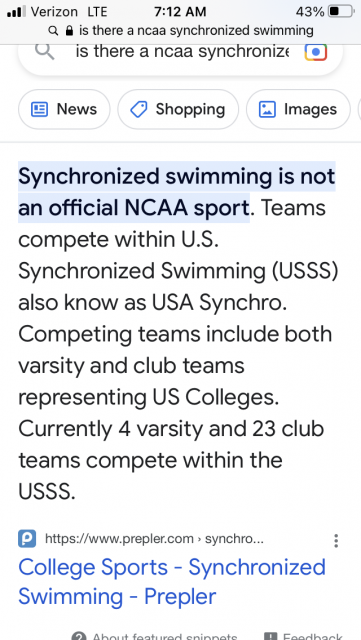Tap the browser address bar text
This screenshot has height=640, width=361.
(x=196, y=30)
